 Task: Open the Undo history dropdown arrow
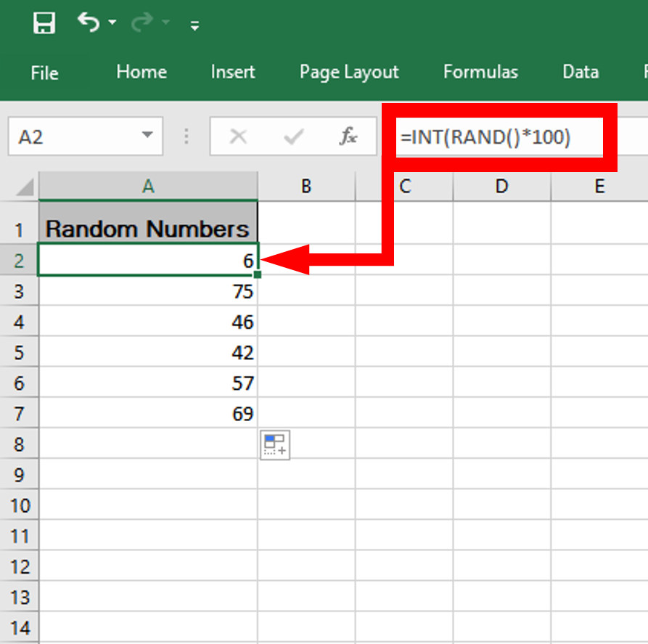coord(112,23)
